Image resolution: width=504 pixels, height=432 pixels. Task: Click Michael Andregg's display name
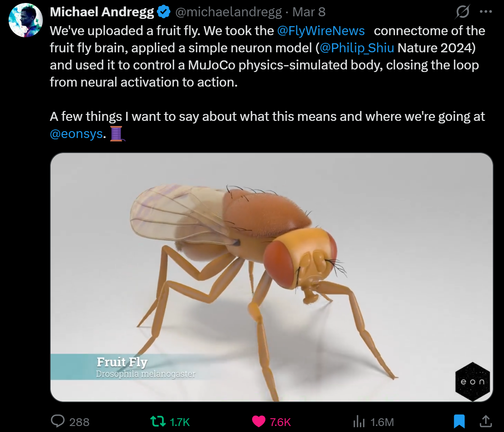[102, 12]
